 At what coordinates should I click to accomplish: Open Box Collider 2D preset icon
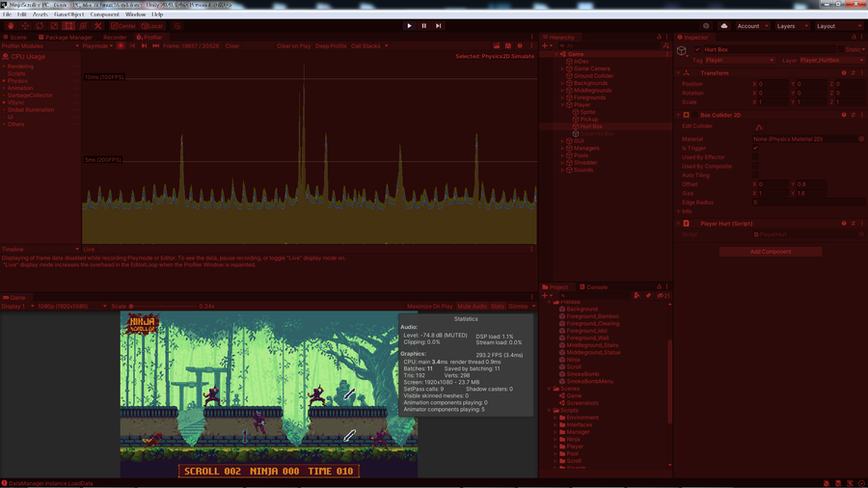(854, 115)
